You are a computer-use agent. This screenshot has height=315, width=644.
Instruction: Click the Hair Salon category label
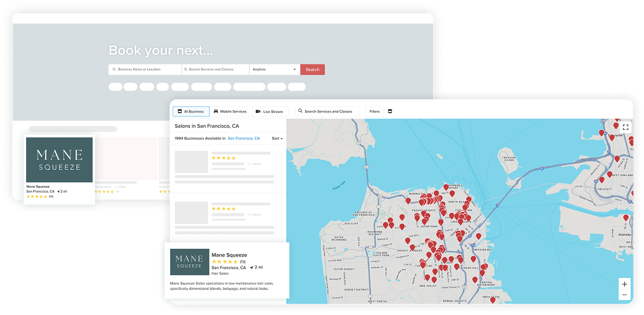(220, 274)
